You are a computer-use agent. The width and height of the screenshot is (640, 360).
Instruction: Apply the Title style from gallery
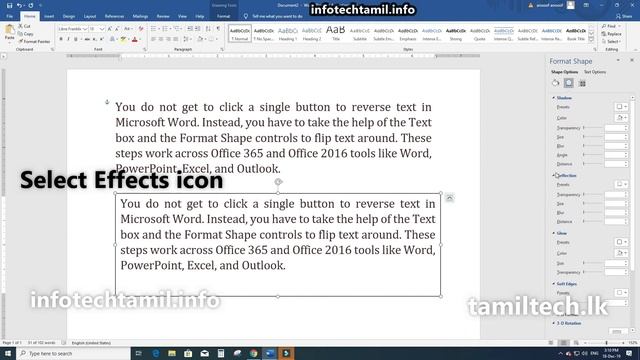coord(336,33)
